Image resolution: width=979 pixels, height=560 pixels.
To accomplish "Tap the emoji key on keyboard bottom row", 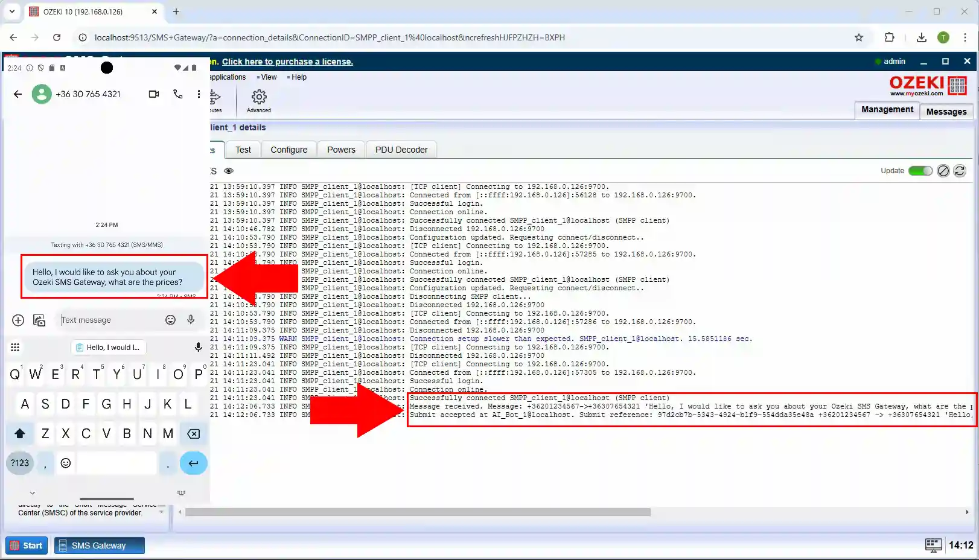I will (x=66, y=463).
